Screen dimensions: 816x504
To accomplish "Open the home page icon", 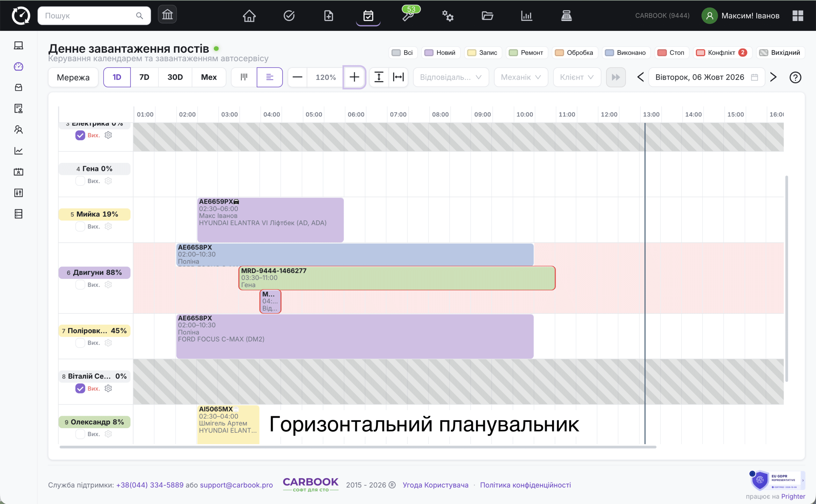I will click(249, 16).
